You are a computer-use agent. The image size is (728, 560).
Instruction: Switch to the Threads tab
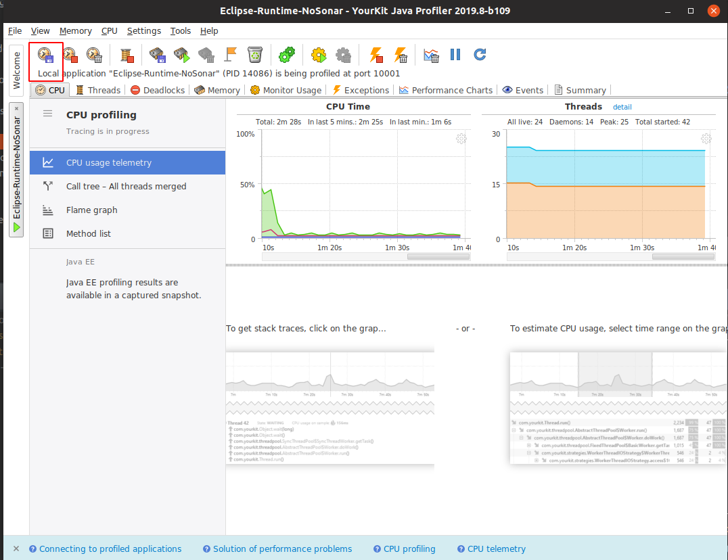click(x=98, y=90)
